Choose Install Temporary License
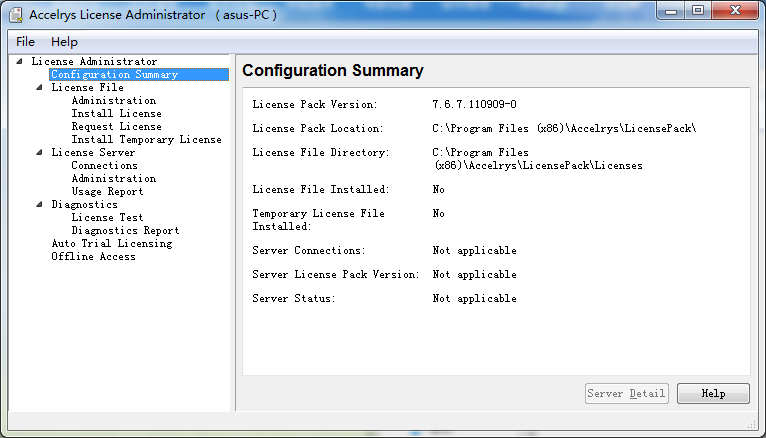766x438 pixels. pyautogui.click(x=146, y=140)
